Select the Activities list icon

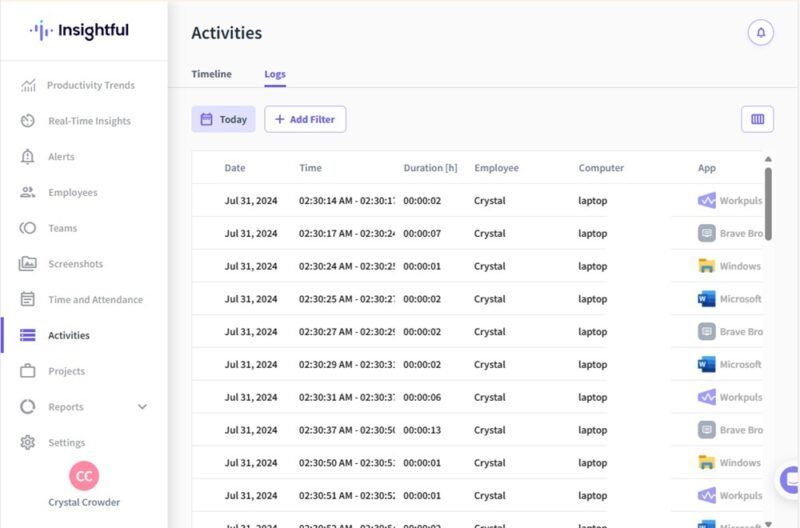(28, 335)
